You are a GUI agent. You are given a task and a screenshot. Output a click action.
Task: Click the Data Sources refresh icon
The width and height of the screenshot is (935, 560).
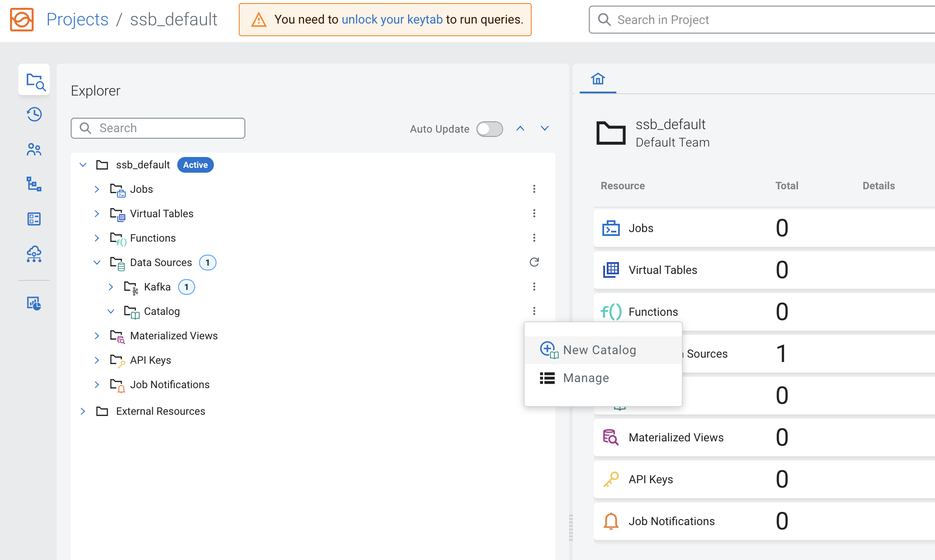click(534, 262)
